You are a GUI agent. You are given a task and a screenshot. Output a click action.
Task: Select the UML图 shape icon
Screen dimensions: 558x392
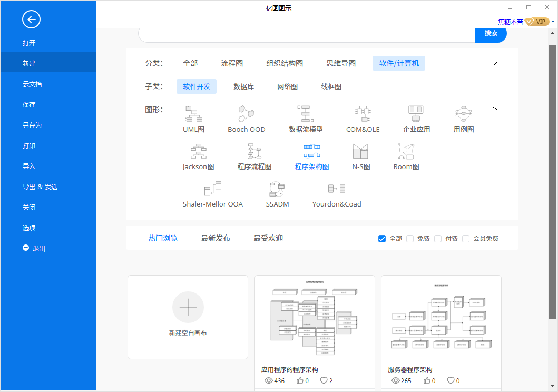point(193,114)
